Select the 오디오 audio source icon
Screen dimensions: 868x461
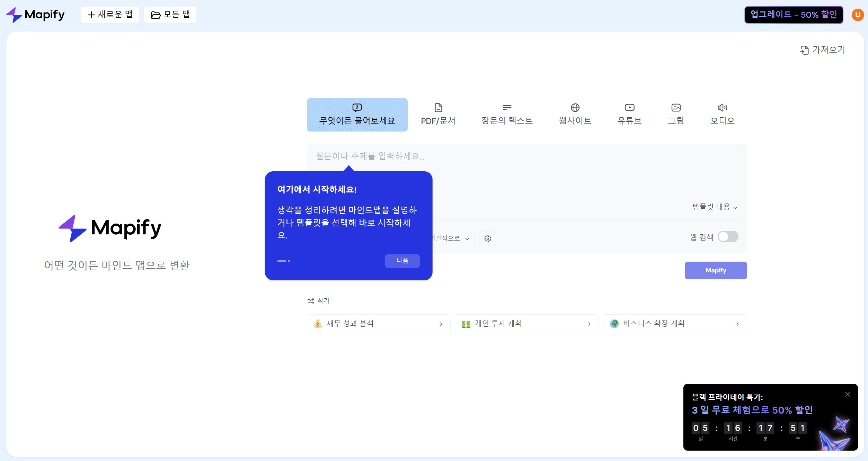tap(722, 108)
